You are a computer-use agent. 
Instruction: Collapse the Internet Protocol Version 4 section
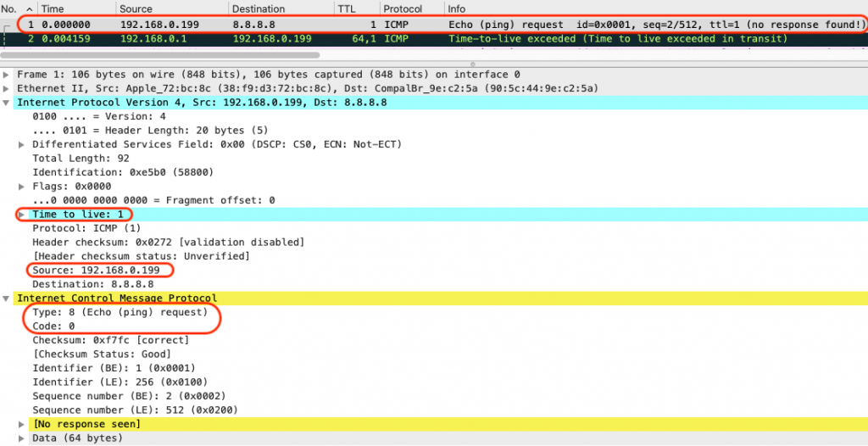coord(8,103)
